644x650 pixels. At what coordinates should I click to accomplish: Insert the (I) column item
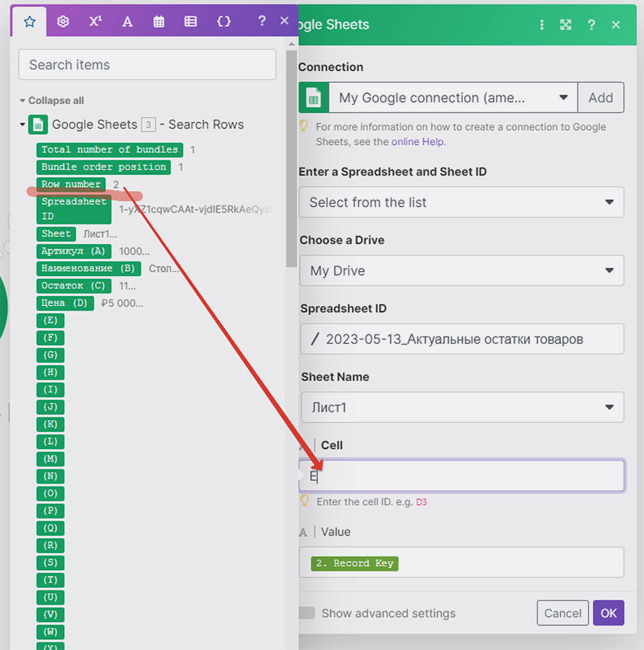50,390
